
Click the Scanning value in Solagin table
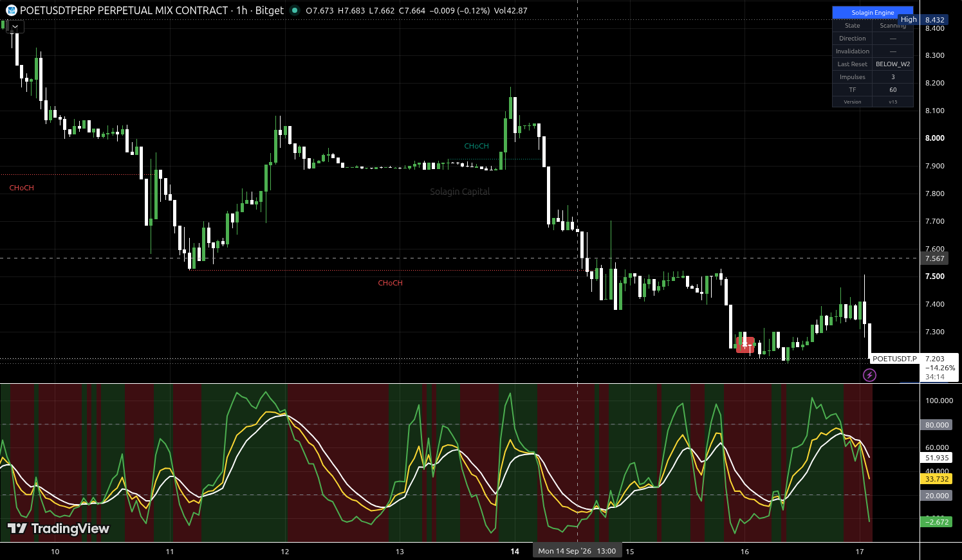pyautogui.click(x=893, y=26)
